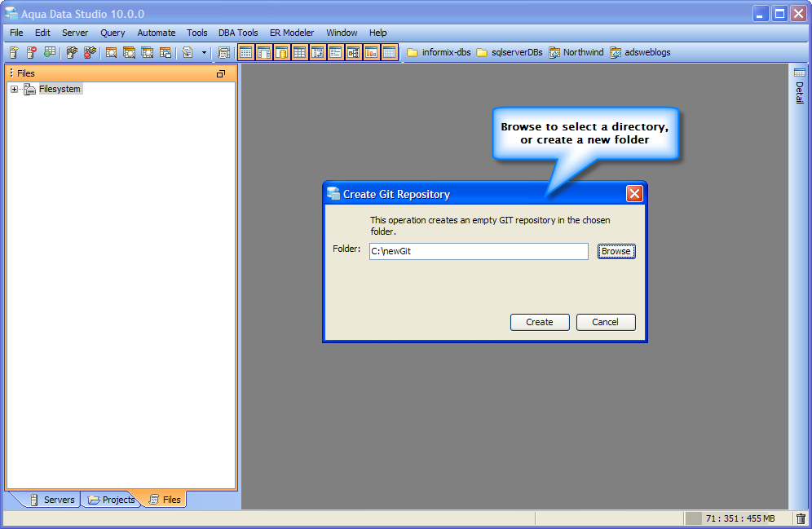Open the Automate menu
812x529 pixels.
(156, 33)
